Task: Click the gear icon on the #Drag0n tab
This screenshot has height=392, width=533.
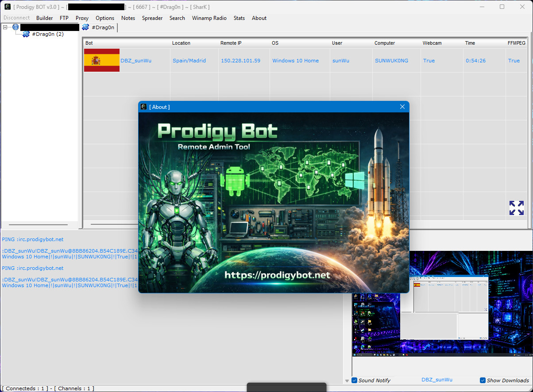Action: [85, 27]
